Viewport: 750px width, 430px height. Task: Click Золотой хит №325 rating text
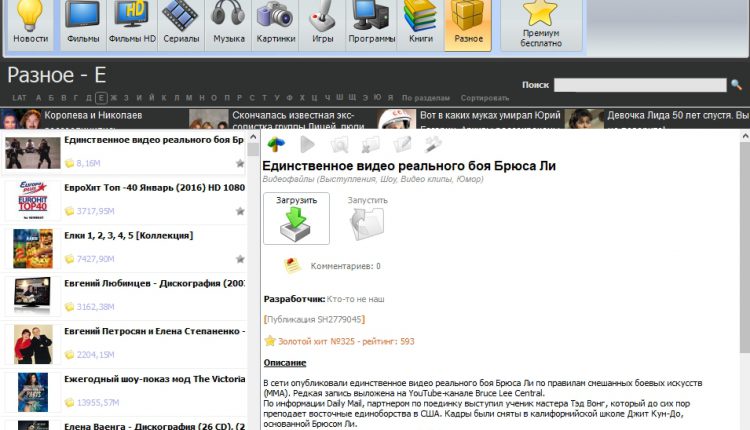tap(346, 342)
